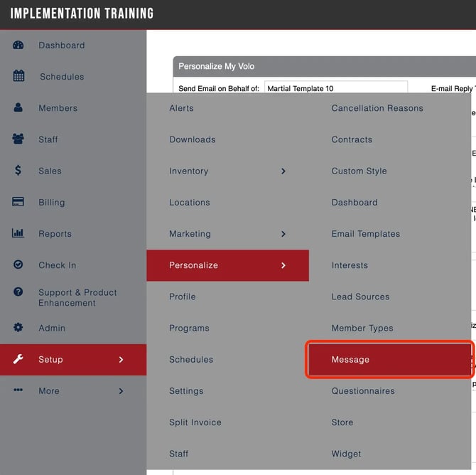Click the Admin gear icon
The height and width of the screenshot is (475, 476).
click(x=18, y=328)
